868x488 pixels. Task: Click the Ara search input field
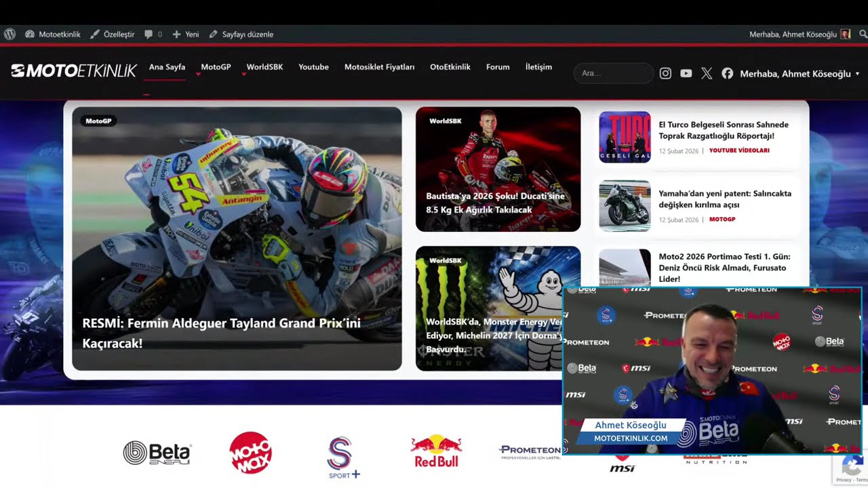coord(614,73)
